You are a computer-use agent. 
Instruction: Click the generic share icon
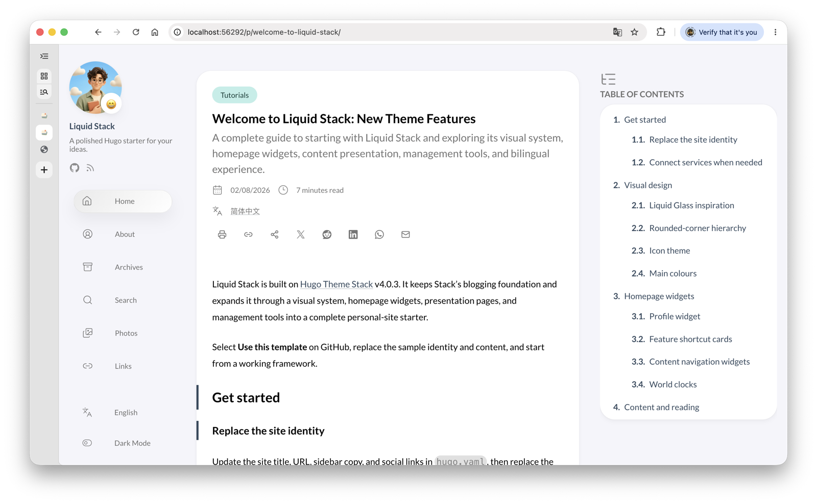click(275, 235)
